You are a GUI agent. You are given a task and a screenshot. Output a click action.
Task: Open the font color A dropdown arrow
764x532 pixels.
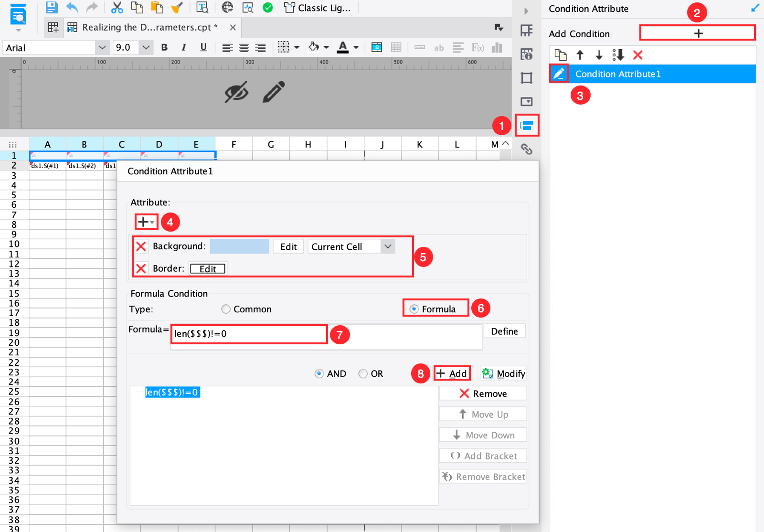tap(356, 47)
